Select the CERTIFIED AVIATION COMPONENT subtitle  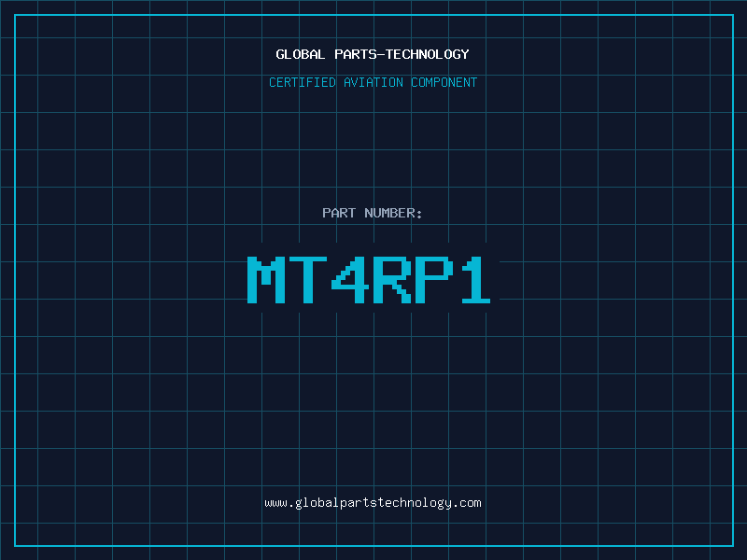pyautogui.click(x=373, y=82)
